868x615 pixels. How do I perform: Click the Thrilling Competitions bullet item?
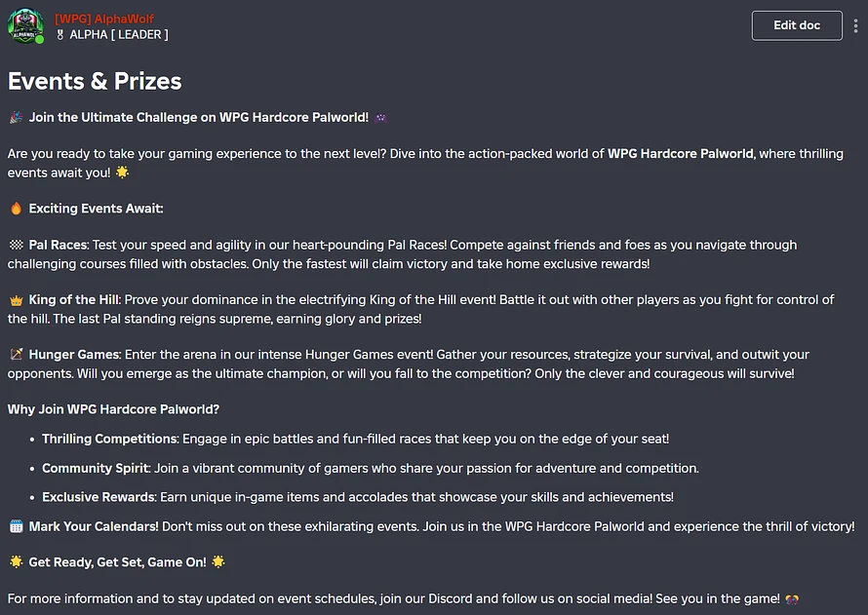click(355, 439)
